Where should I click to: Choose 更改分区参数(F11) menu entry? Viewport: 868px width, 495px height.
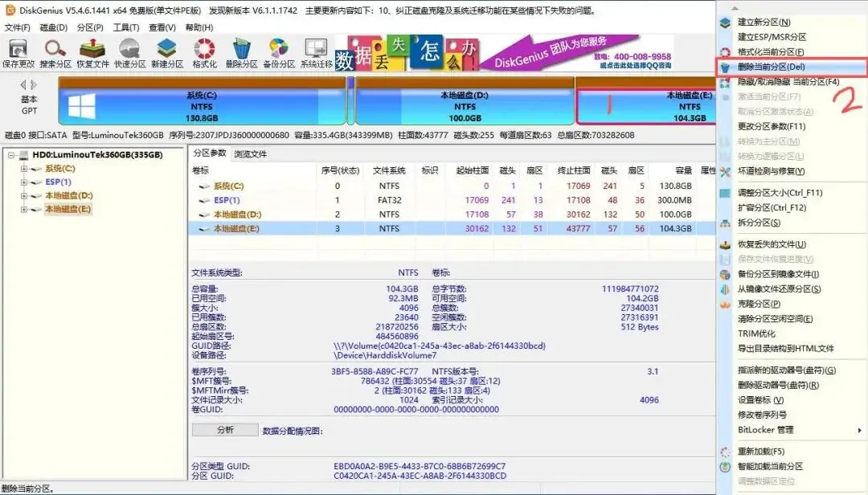click(772, 127)
